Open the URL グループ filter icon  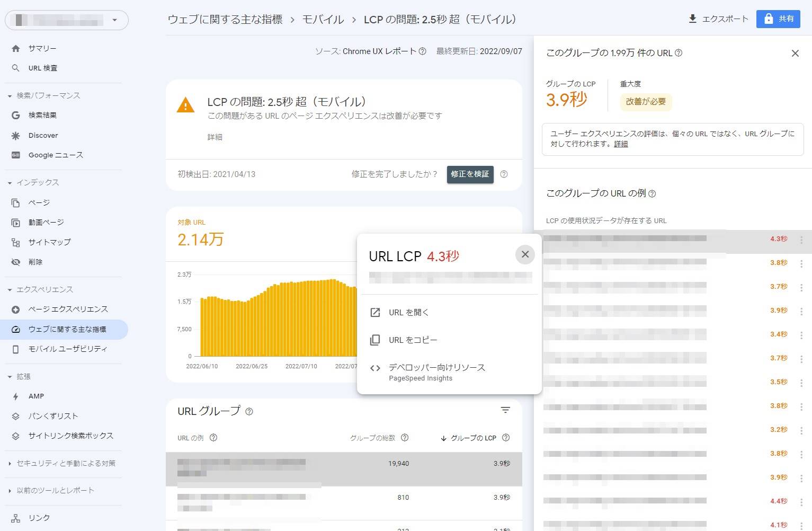coord(505,410)
